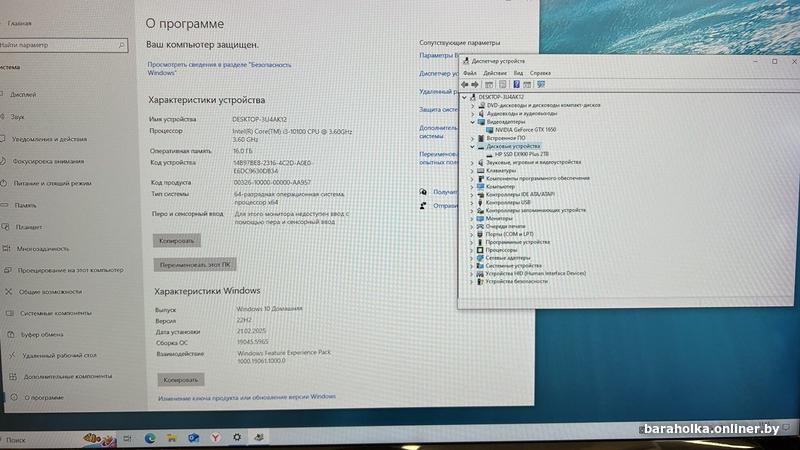Click the Settings gear icon in taskbar
The height and width of the screenshot is (450, 800).
[237, 437]
